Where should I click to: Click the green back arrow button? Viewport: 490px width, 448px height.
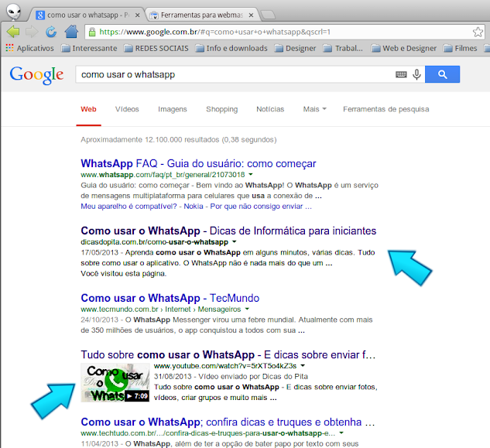pyautogui.click(x=13, y=32)
